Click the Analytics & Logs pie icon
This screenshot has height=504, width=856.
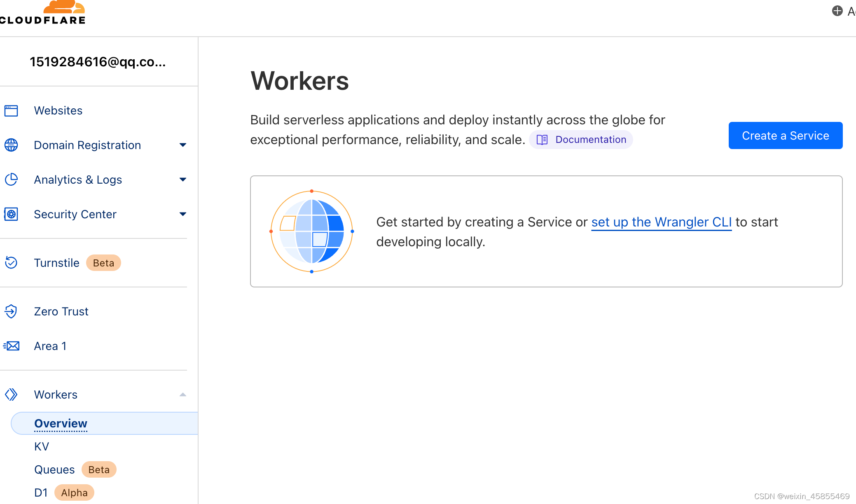(x=11, y=180)
